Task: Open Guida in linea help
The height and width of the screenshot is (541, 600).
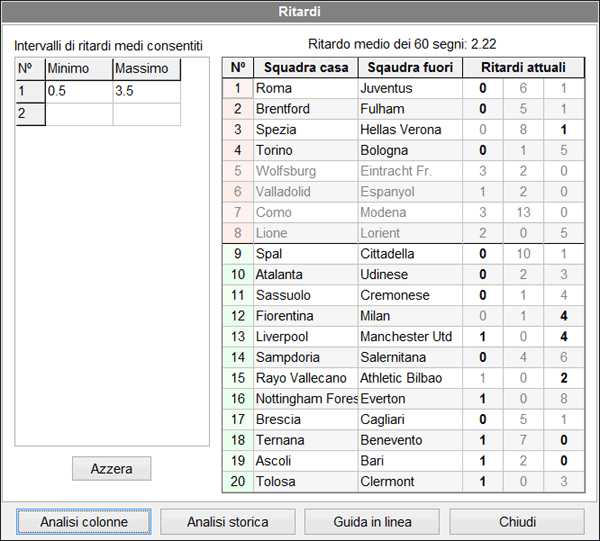Action: (x=372, y=522)
